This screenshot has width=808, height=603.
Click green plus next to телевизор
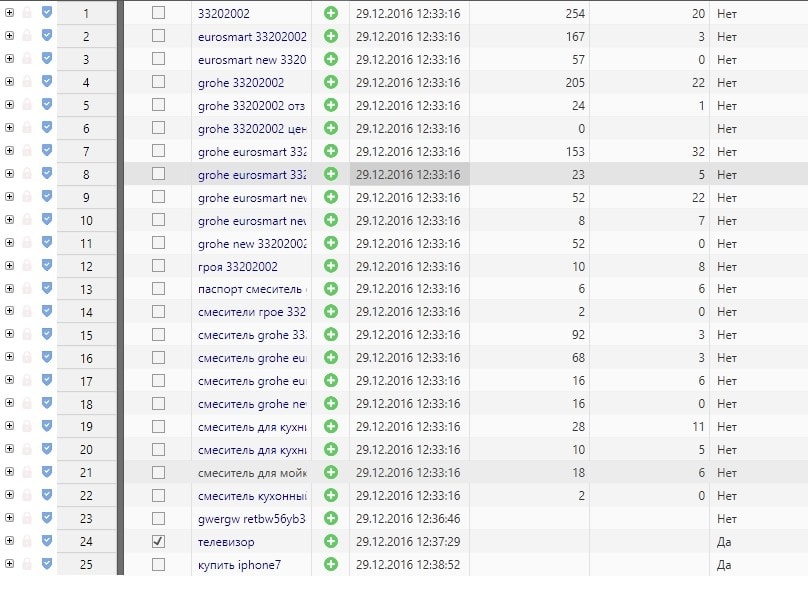(331, 541)
